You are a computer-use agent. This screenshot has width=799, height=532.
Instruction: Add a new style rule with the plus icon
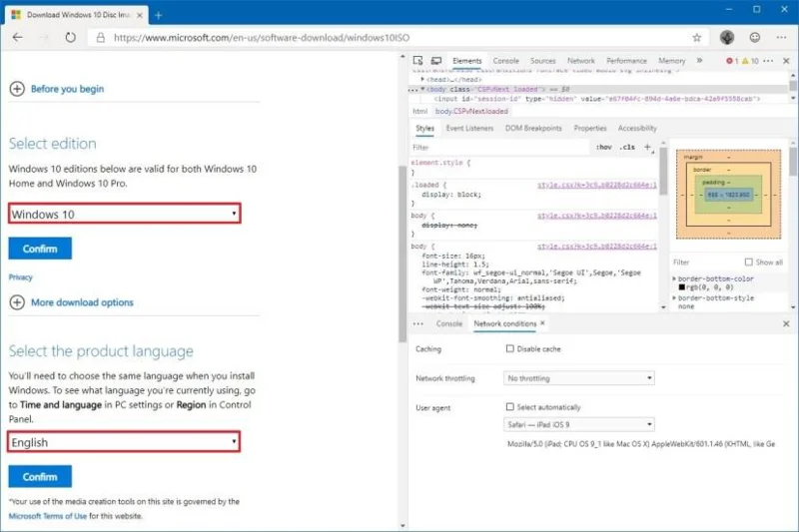coord(647,147)
